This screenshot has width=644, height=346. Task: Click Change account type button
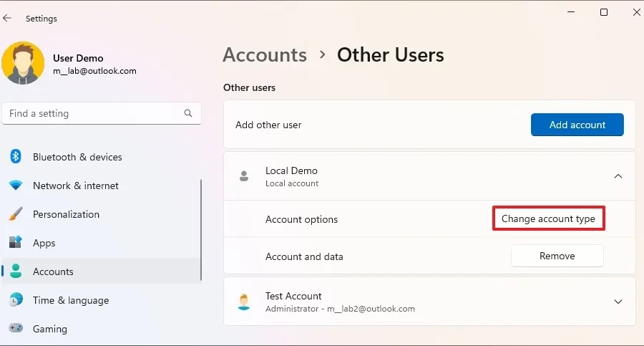(548, 218)
